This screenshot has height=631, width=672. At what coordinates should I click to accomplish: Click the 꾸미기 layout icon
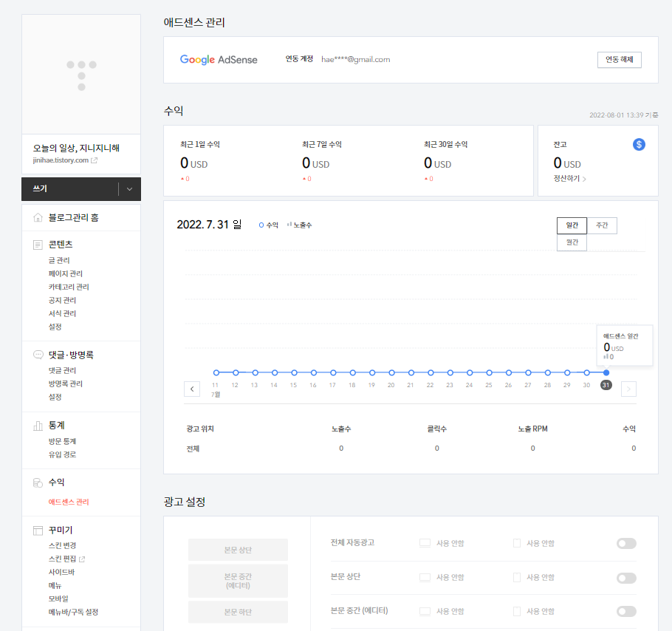[38, 531]
